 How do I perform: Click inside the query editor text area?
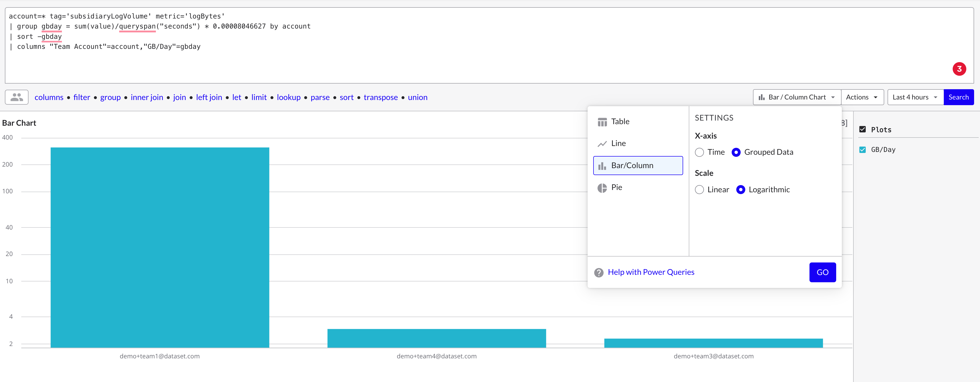click(x=457, y=61)
